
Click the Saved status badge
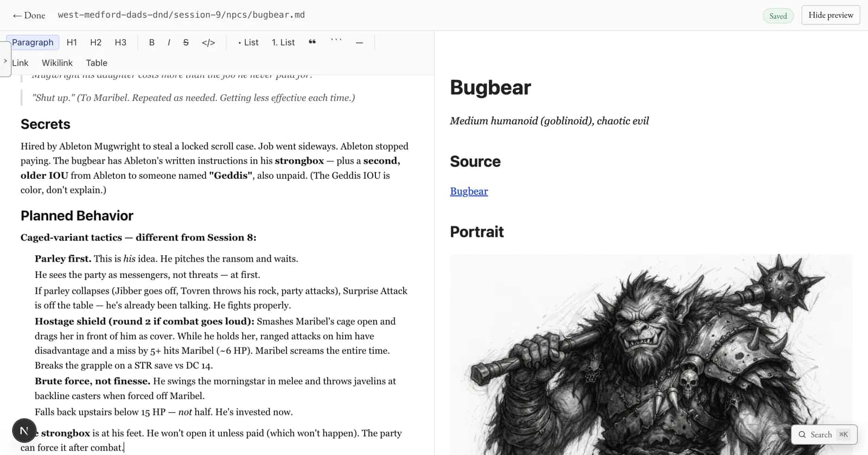click(778, 16)
